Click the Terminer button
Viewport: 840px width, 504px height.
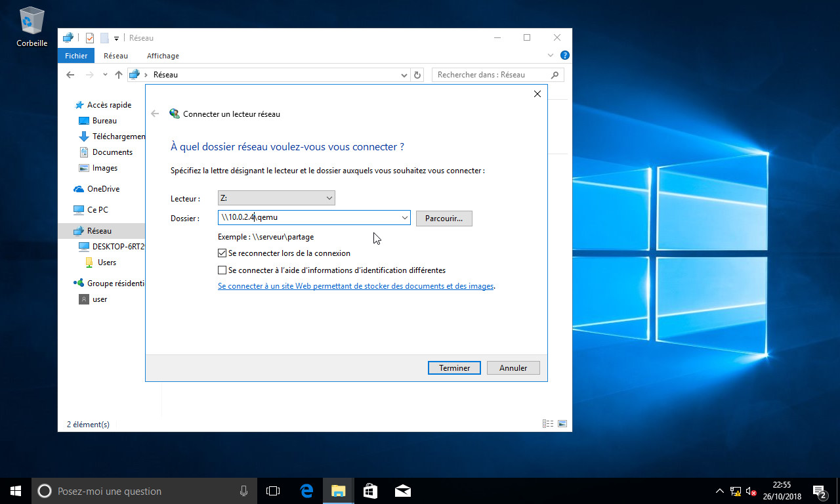(454, 368)
